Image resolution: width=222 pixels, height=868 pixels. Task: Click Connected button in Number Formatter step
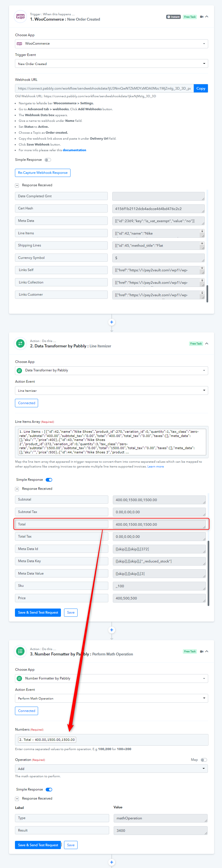tap(27, 711)
